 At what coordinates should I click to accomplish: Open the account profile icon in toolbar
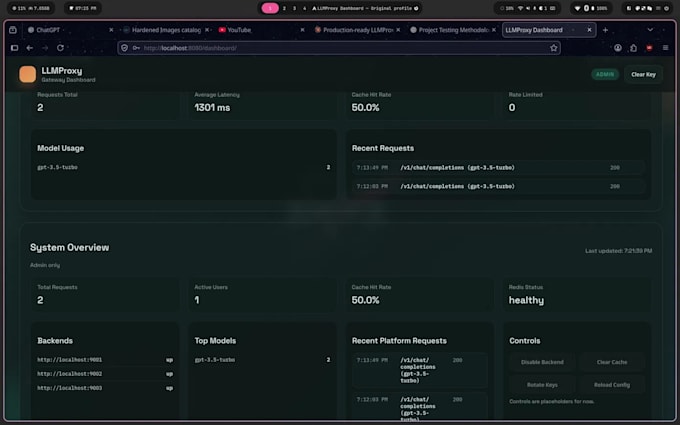pyautogui.click(x=618, y=48)
